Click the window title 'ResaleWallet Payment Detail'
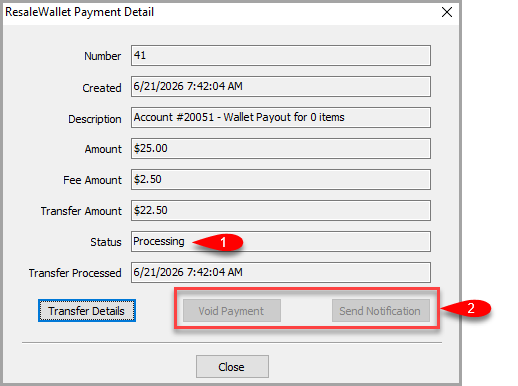The height and width of the screenshot is (386, 518). pos(79,12)
